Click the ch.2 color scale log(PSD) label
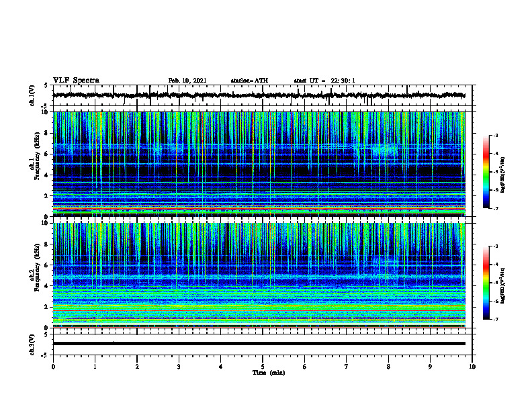Image resolution: width=532 pixels, height=411 pixels. point(502,285)
